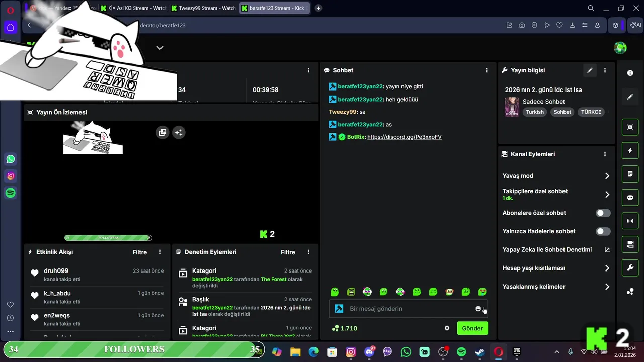Screen dimensions: 644x362
Task: Open Spotify in Opera sidebar
Action: tap(11, 193)
